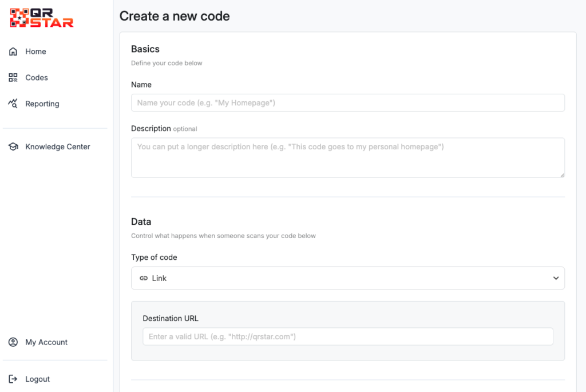This screenshot has width=586, height=392.
Task: Click the chain link icon in the Type of code field
Action: (x=144, y=278)
